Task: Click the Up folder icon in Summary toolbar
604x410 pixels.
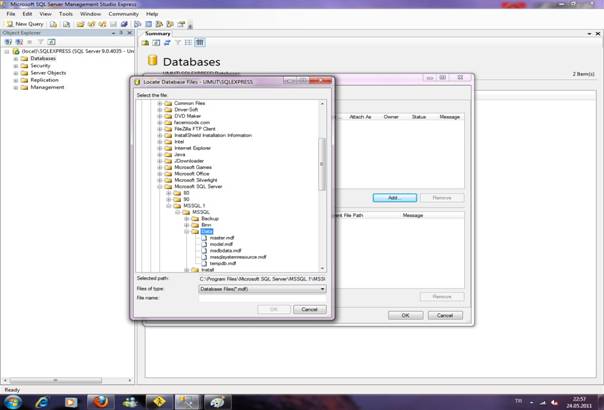Action: 145,42
